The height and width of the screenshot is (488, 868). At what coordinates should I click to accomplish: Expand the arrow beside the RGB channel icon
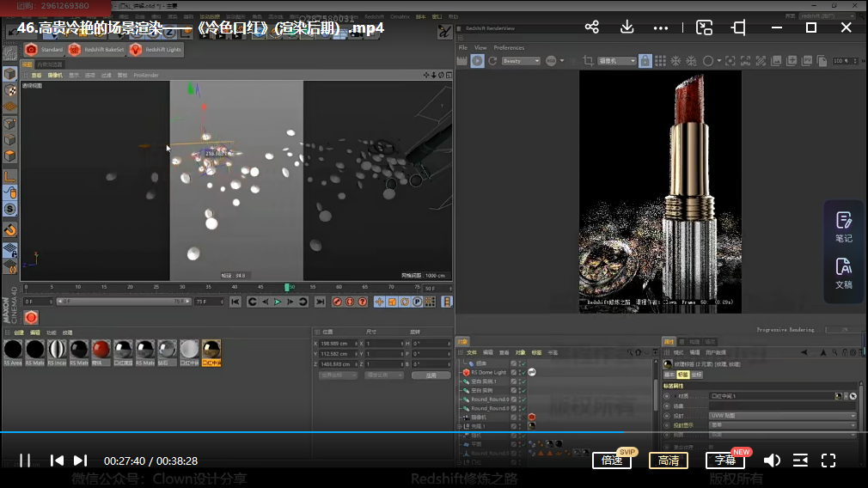tap(562, 61)
